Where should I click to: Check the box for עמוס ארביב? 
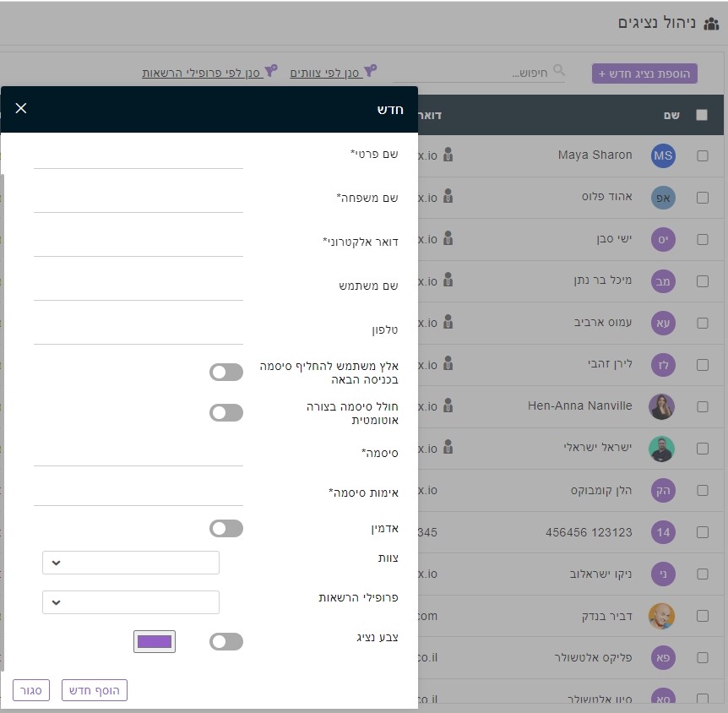703,324
